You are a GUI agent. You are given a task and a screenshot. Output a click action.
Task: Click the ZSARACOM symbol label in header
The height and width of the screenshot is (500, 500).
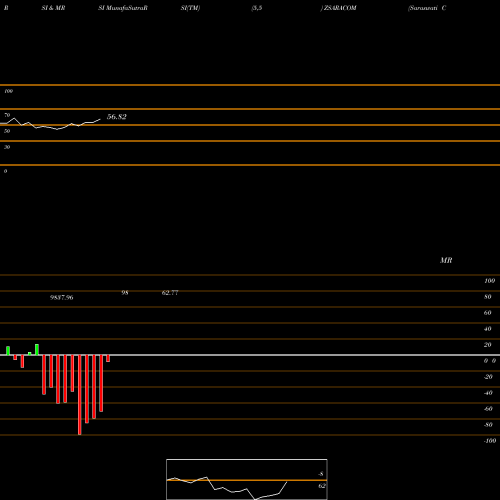(340, 8)
